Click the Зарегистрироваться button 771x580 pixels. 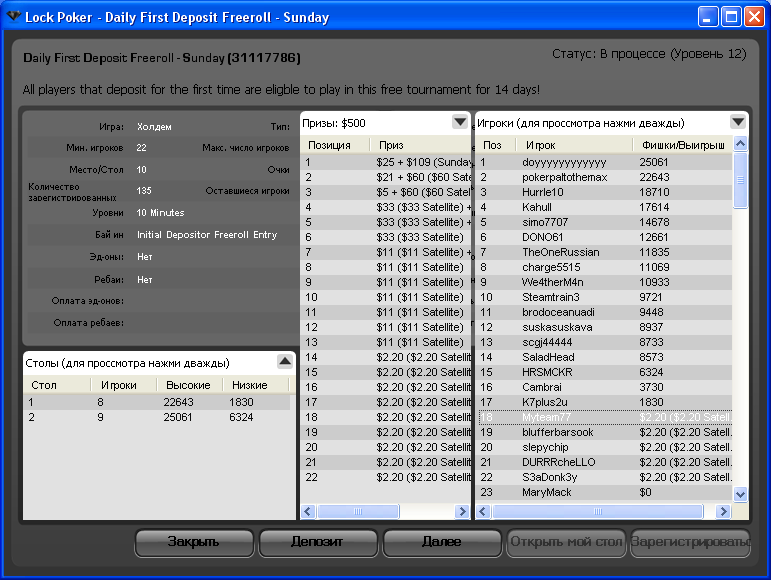click(x=690, y=543)
